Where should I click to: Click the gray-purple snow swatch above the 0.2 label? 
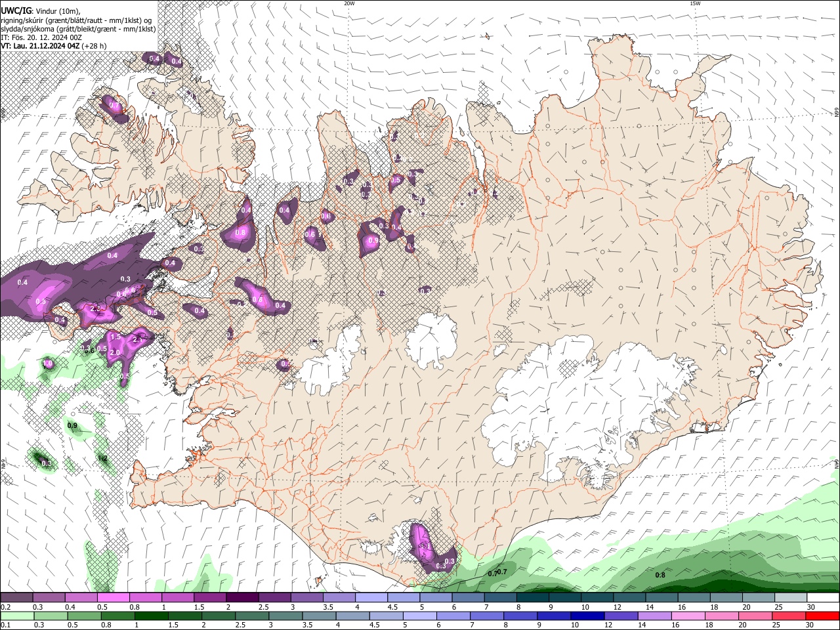point(16,598)
